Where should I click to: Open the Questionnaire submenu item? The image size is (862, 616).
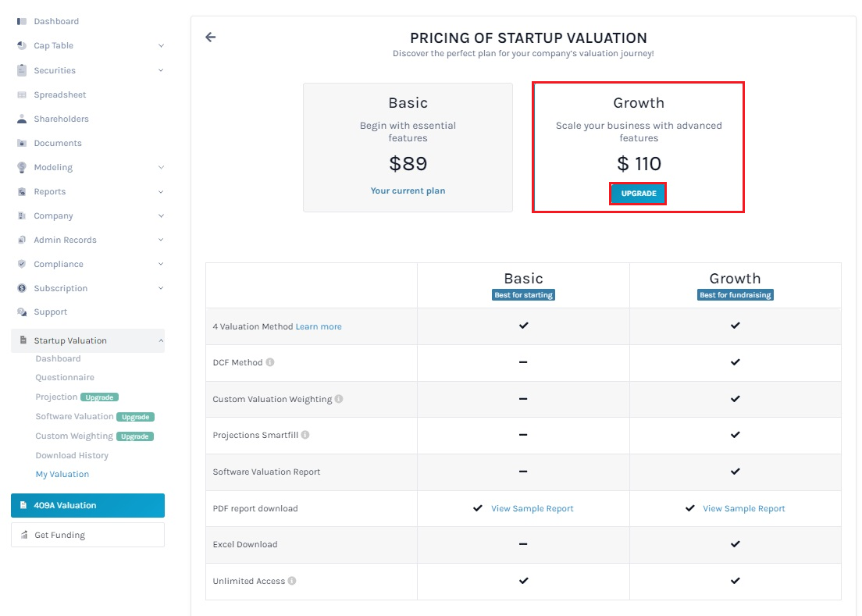[x=65, y=378]
